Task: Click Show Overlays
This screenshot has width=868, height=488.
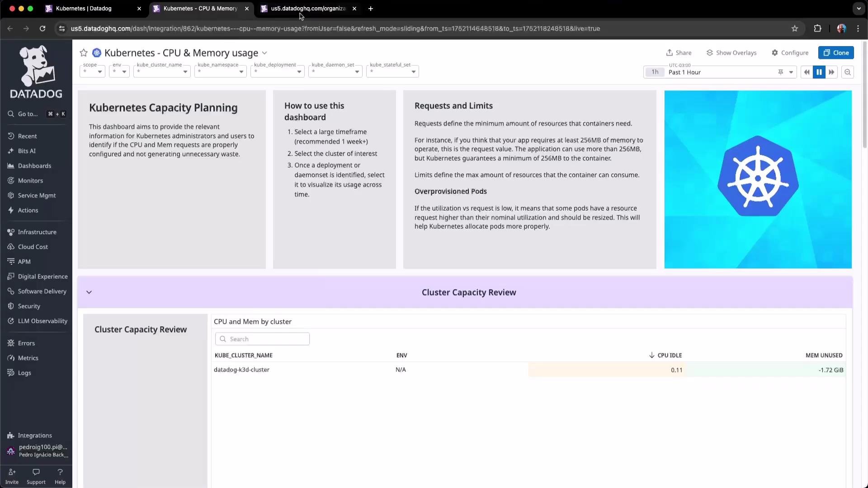Action: (731, 53)
